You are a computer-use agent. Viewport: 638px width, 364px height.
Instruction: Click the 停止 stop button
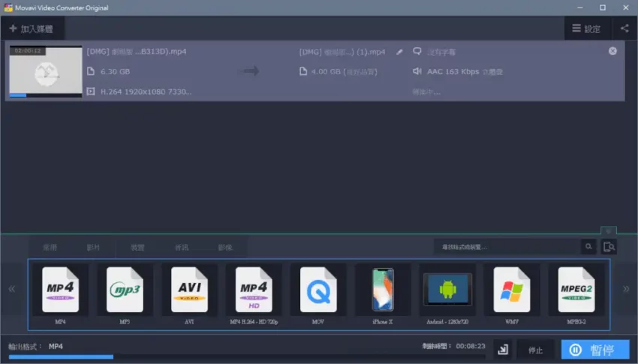(x=535, y=350)
